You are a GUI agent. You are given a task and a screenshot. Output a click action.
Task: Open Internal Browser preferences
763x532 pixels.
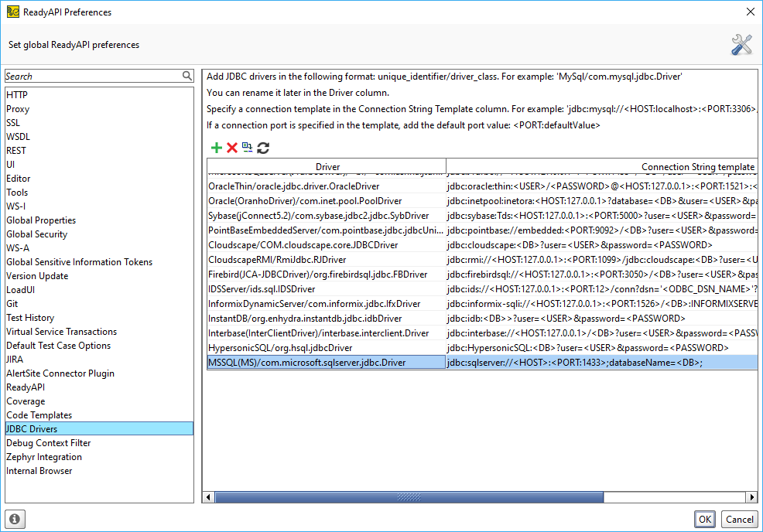point(99,471)
